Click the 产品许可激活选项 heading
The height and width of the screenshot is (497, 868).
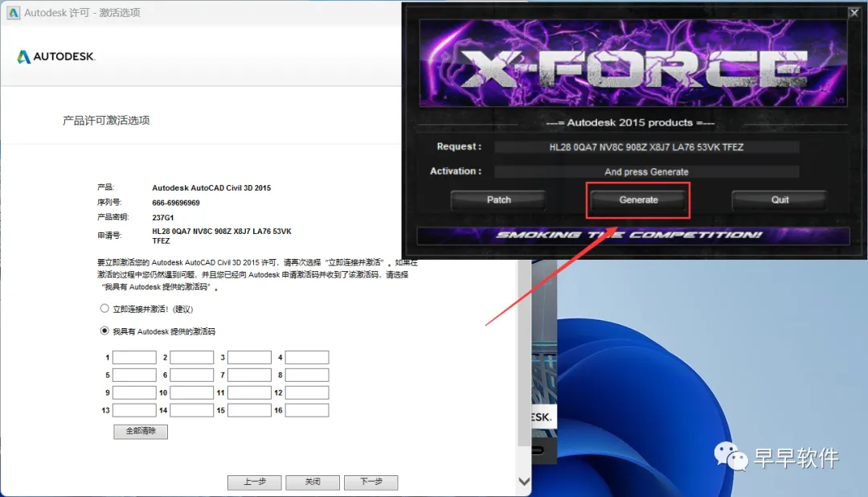coord(106,121)
